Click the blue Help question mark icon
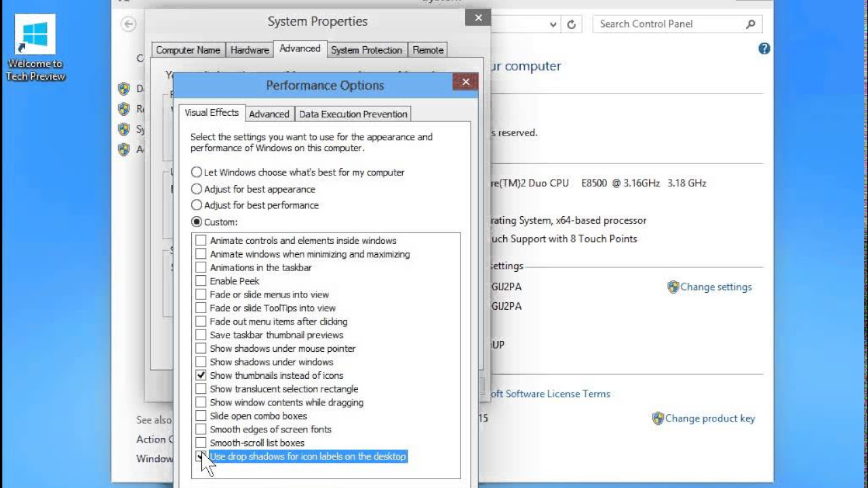 [764, 48]
